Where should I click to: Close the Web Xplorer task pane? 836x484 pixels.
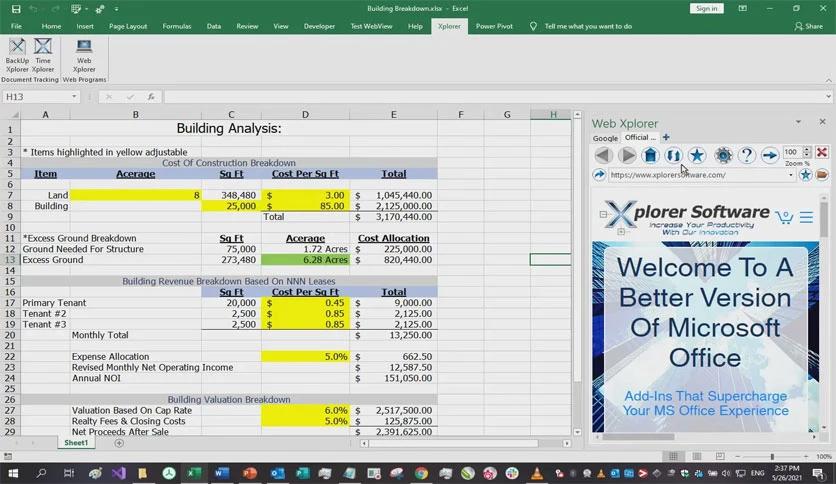[822, 122]
